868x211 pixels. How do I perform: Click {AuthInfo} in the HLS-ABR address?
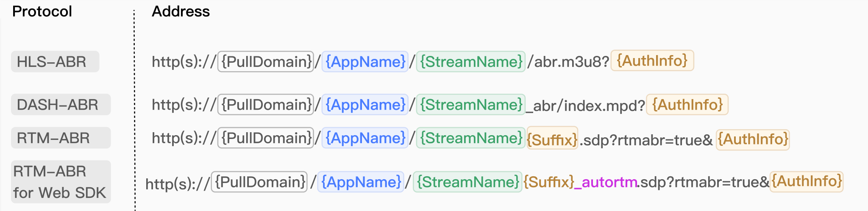point(652,61)
